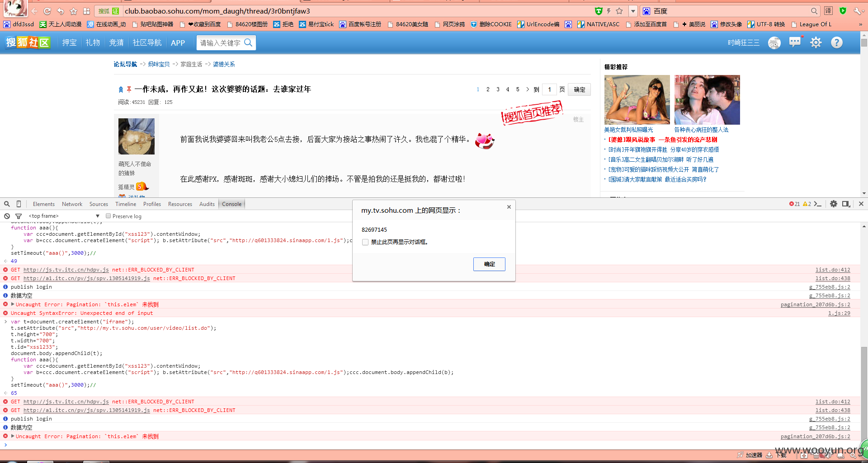This screenshot has width=868, height=463.
Task: Open the 礼物 nav link
Action: (x=93, y=42)
